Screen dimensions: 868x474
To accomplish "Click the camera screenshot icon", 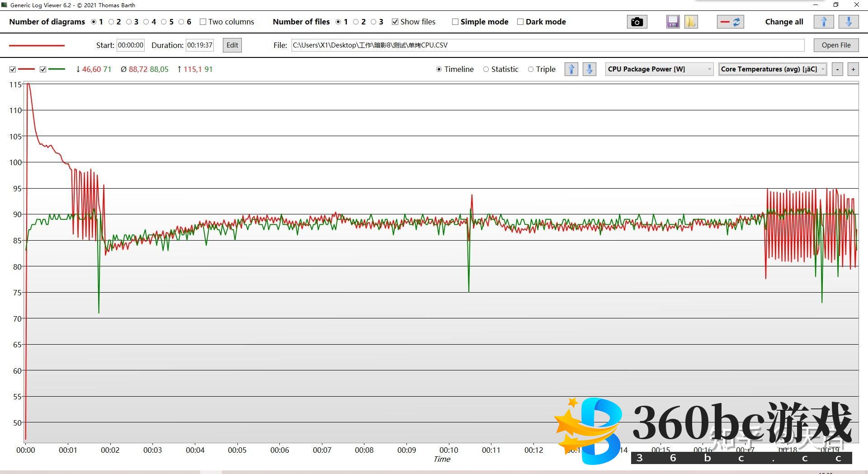I will click(x=637, y=22).
